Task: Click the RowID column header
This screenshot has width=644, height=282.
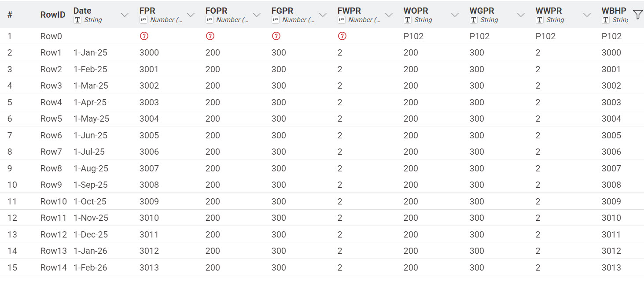Action: (x=53, y=15)
